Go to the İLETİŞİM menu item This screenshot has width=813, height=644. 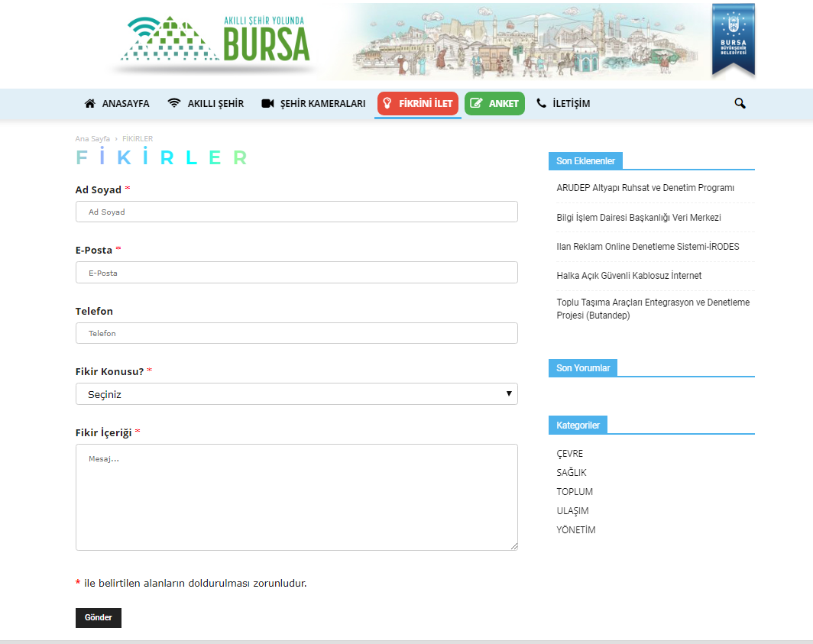(x=571, y=103)
